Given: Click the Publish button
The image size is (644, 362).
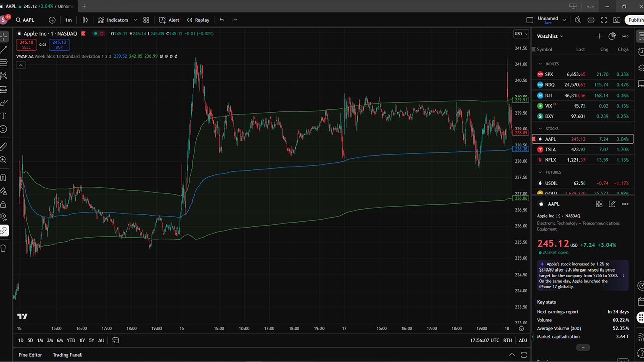Looking at the screenshot, I should (x=635, y=20).
